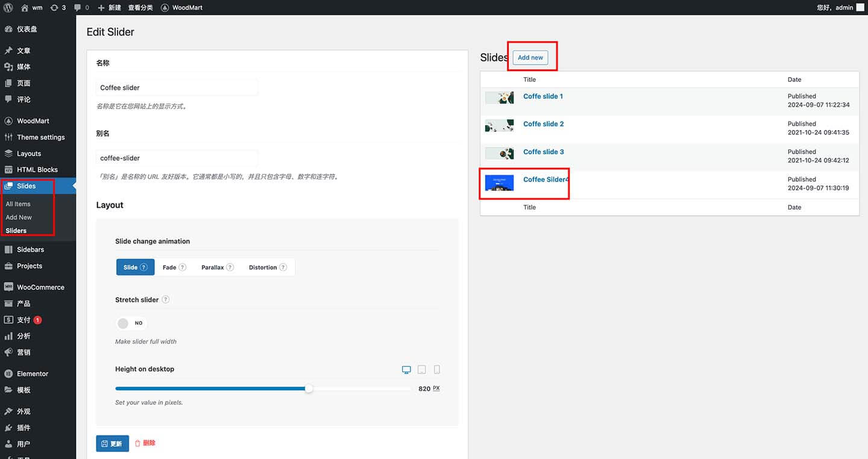Image resolution: width=868 pixels, height=459 pixels.
Task: Open the Coffe slide 1 link
Action: [543, 96]
